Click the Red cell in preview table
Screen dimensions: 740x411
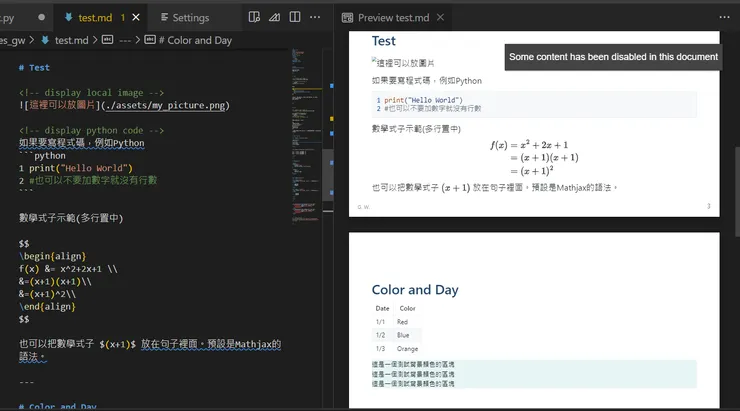click(402, 322)
